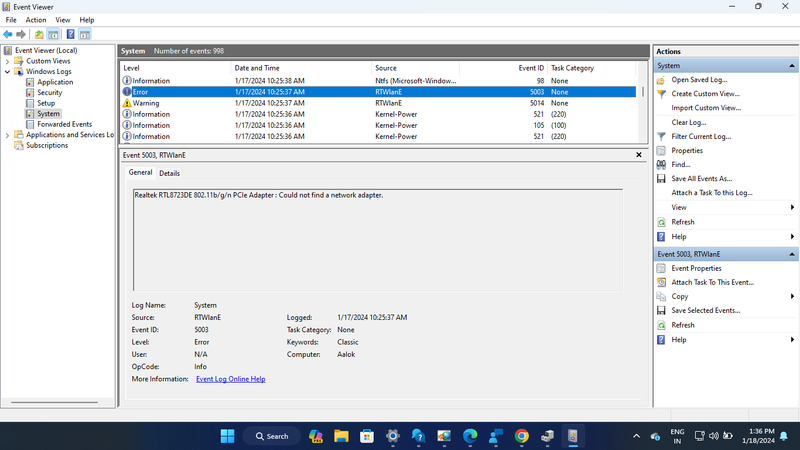Open Windows Start menu
Image resolution: width=800 pixels, height=450 pixels.
(x=228, y=436)
